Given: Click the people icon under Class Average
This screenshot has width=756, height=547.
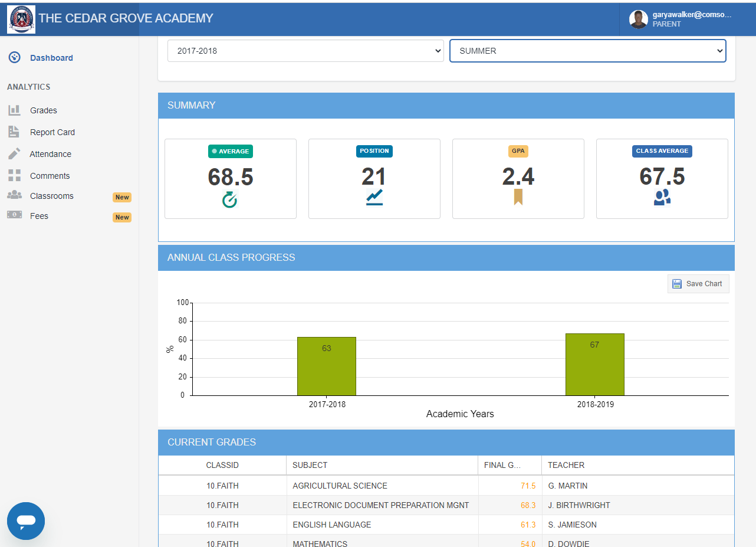Looking at the screenshot, I should tap(662, 197).
